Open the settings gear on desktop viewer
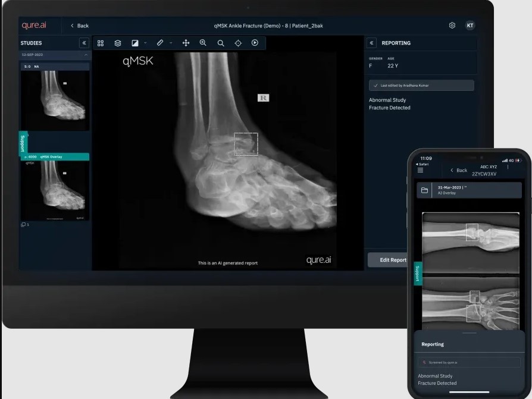532x399 pixels. (452, 26)
